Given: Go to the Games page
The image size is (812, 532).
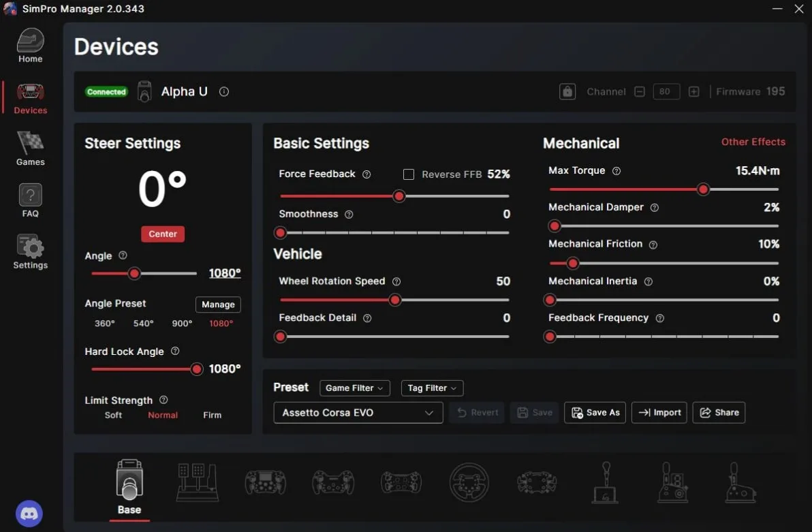Looking at the screenshot, I should point(30,148).
